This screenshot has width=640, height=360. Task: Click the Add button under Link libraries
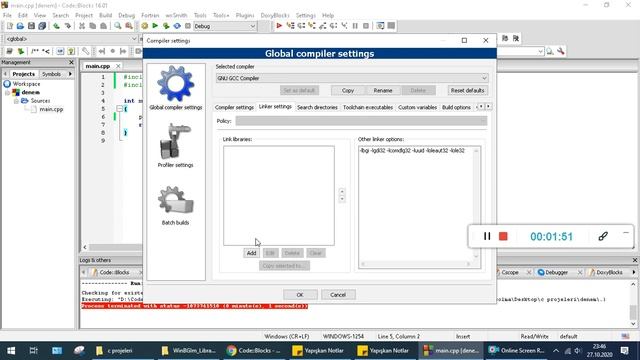(251, 253)
